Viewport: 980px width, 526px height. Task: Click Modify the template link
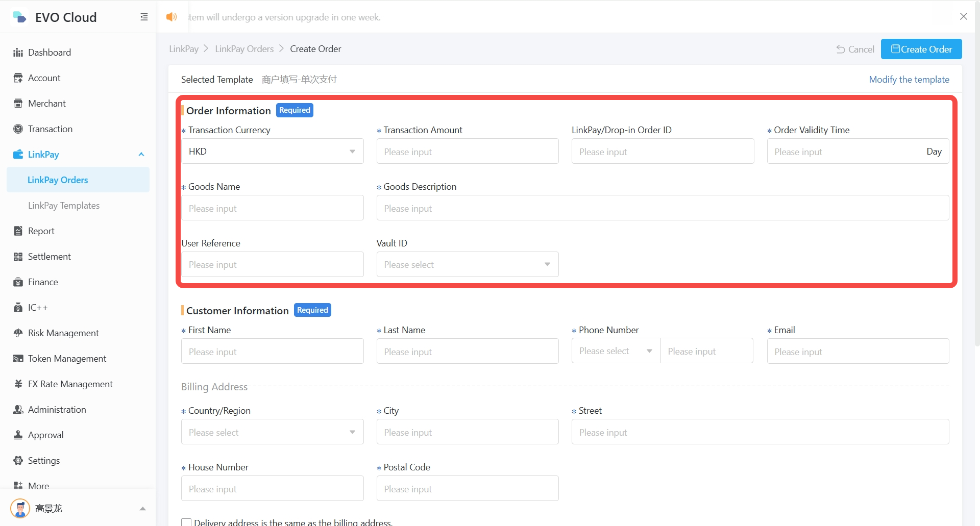[x=909, y=80]
